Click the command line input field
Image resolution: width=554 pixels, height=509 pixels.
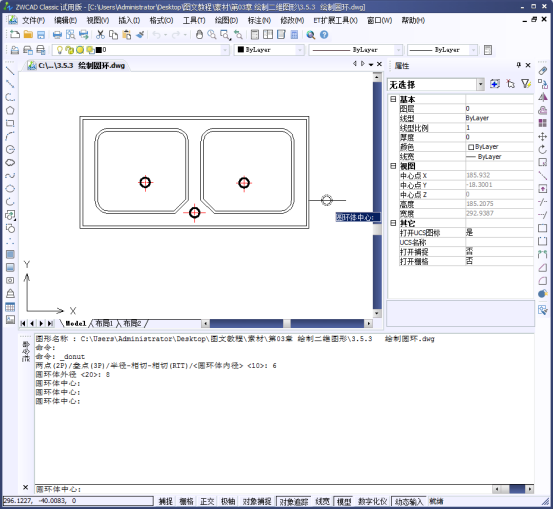pos(263,489)
